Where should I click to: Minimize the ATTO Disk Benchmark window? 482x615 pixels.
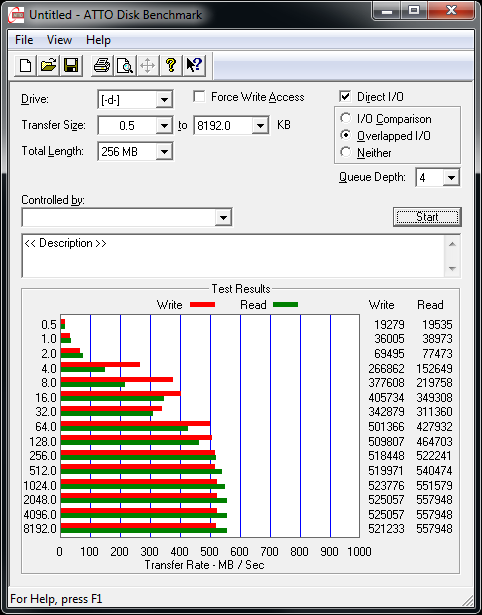[x=387, y=11]
